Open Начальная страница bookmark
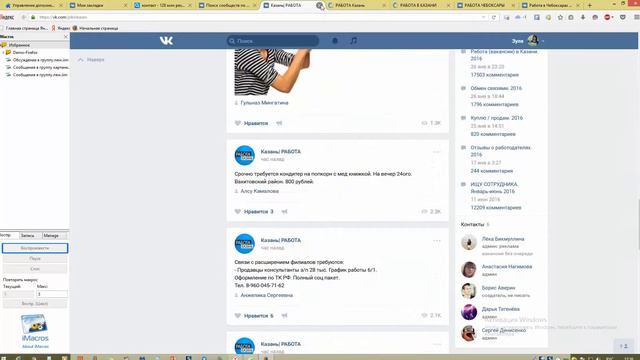 (95, 28)
